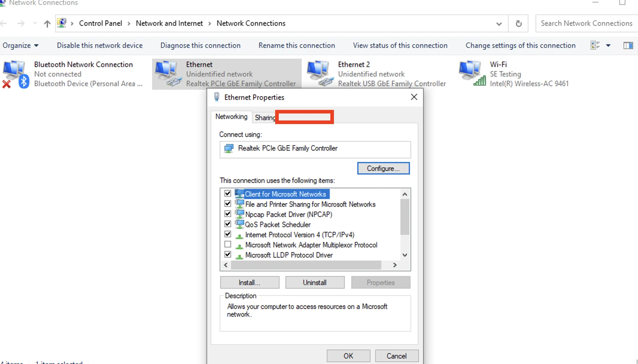Image resolution: width=638 pixels, height=364 pixels.
Task: Click scroll down arrow in items list
Action: (405, 255)
